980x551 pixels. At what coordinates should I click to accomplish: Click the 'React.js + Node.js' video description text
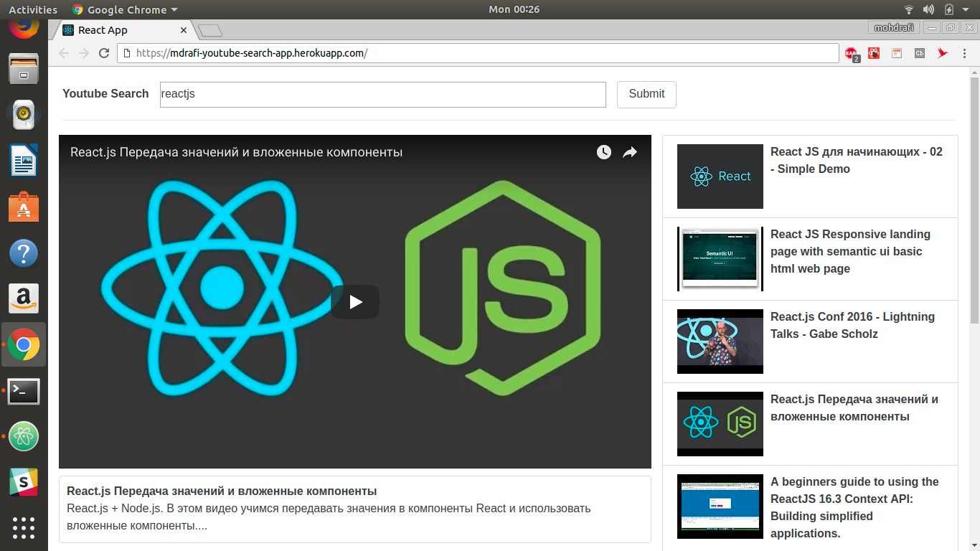click(329, 517)
